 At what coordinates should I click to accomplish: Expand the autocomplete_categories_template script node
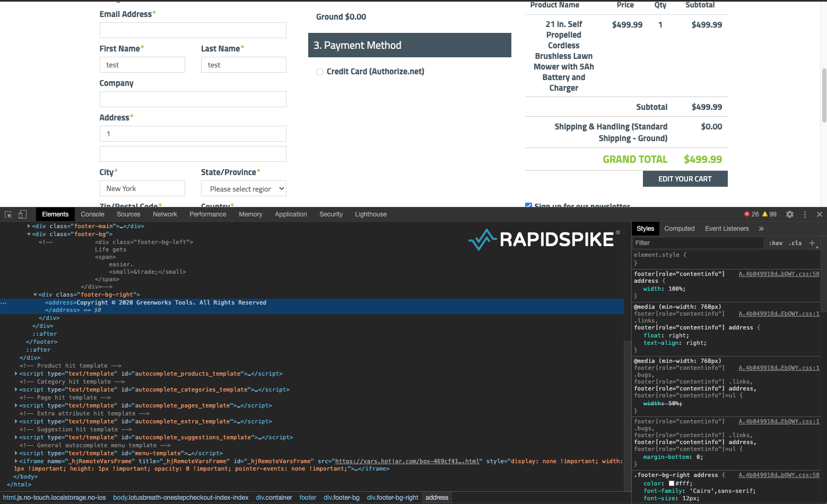(x=16, y=389)
